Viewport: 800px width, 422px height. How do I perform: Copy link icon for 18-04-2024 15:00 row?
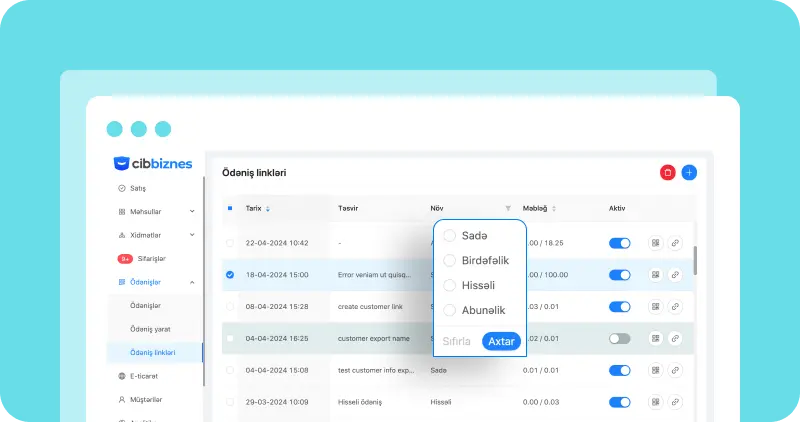(675, 275)
